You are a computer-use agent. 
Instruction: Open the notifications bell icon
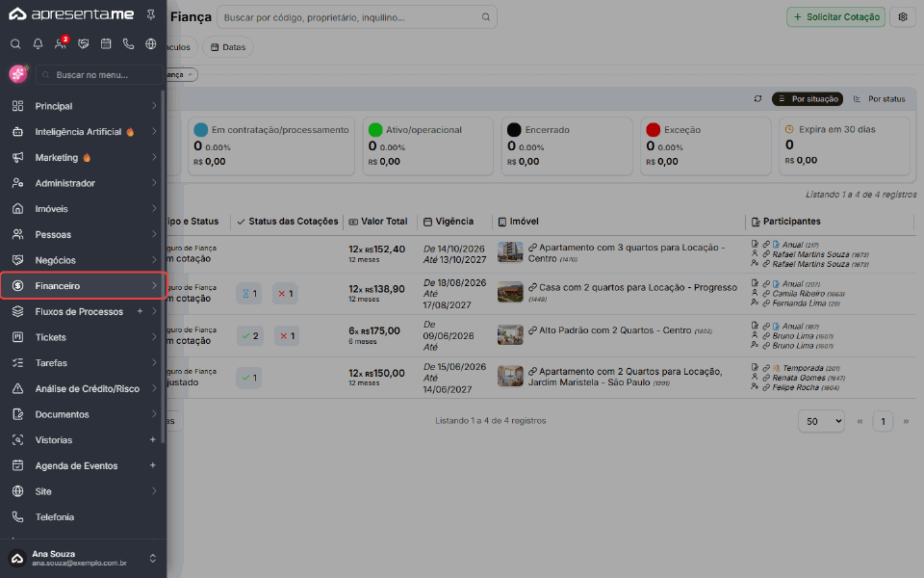38,43
